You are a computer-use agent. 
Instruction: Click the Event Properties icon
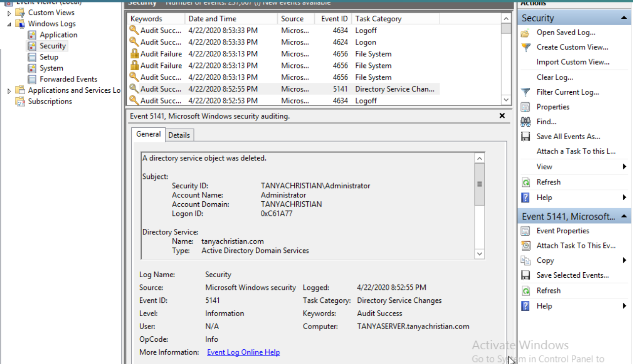click(525, 231)
